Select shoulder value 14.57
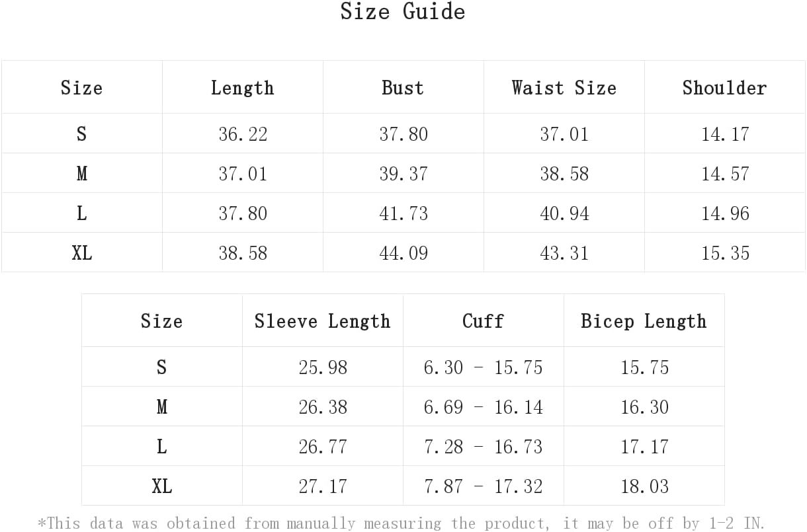 [725, 173]
